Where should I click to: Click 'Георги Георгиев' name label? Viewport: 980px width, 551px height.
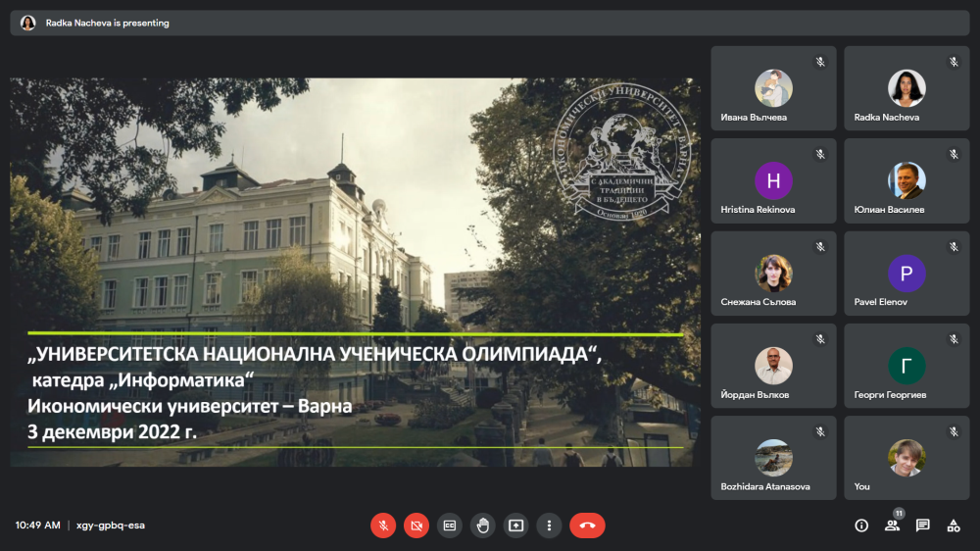coord(890,395)
